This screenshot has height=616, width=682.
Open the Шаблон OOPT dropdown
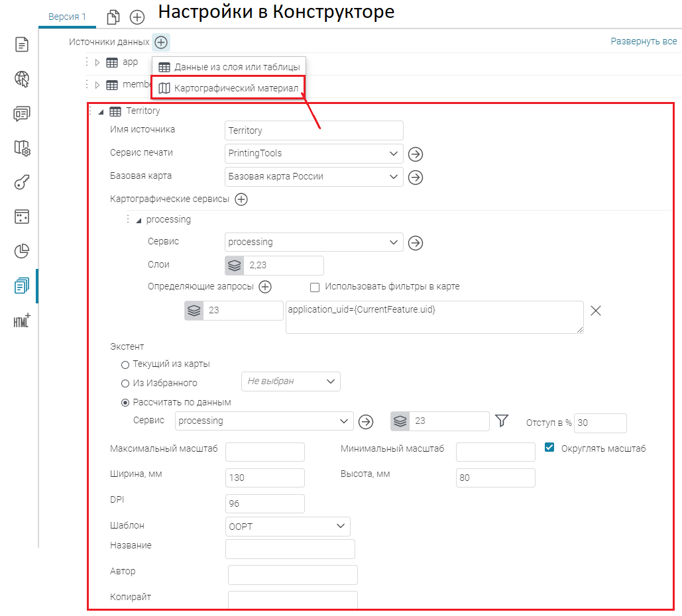[x=288, y=526]
